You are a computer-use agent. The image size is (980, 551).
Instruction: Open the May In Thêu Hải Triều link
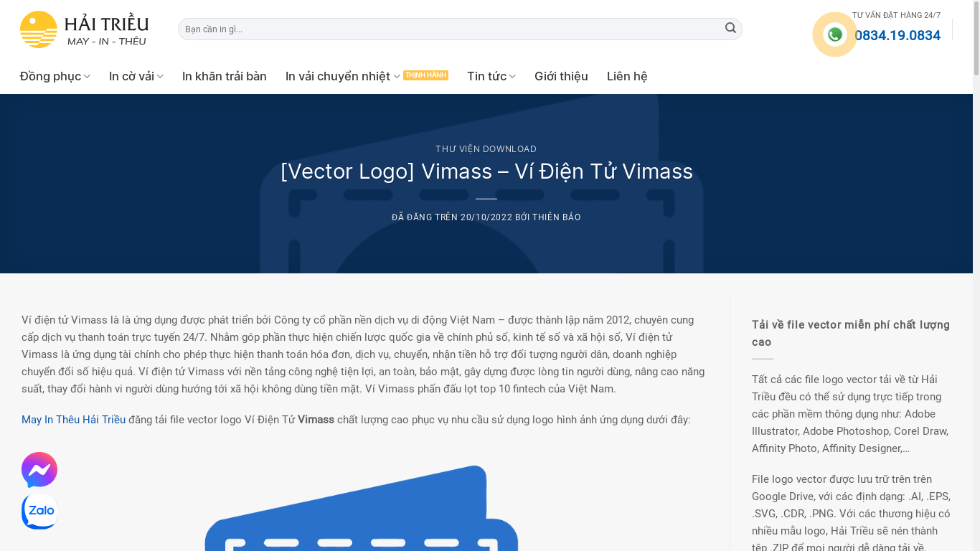[x=73, y=420]
